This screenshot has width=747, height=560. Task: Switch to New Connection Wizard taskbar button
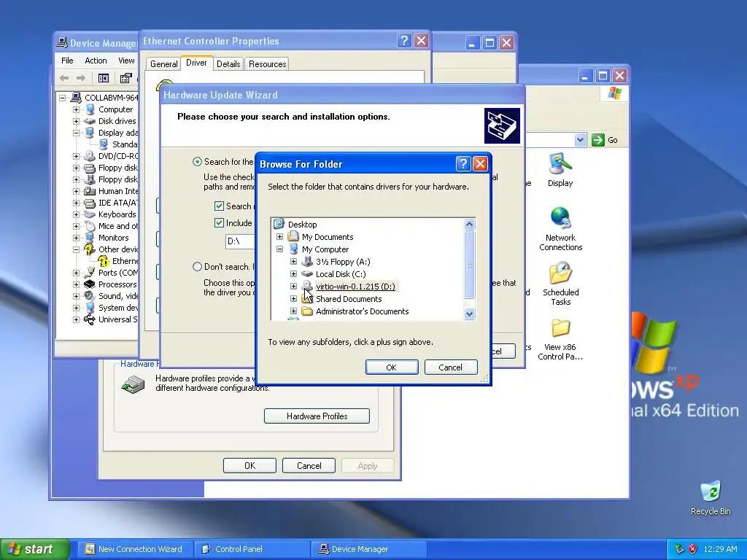[135, 549]
